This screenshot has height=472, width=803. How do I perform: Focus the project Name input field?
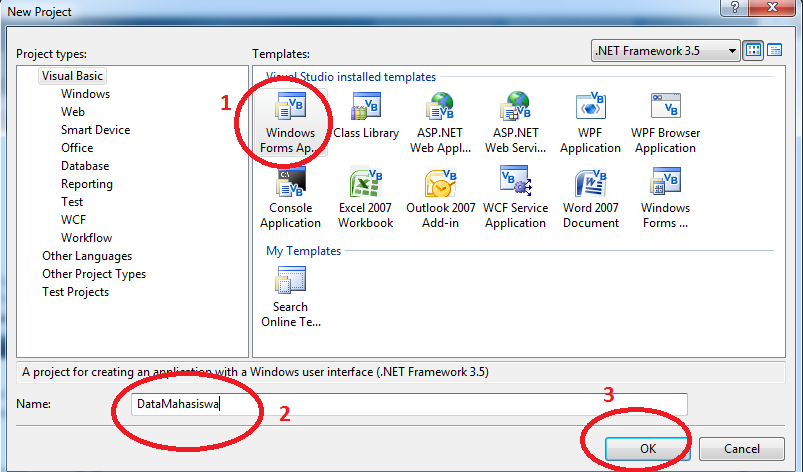tap(409, 404)
